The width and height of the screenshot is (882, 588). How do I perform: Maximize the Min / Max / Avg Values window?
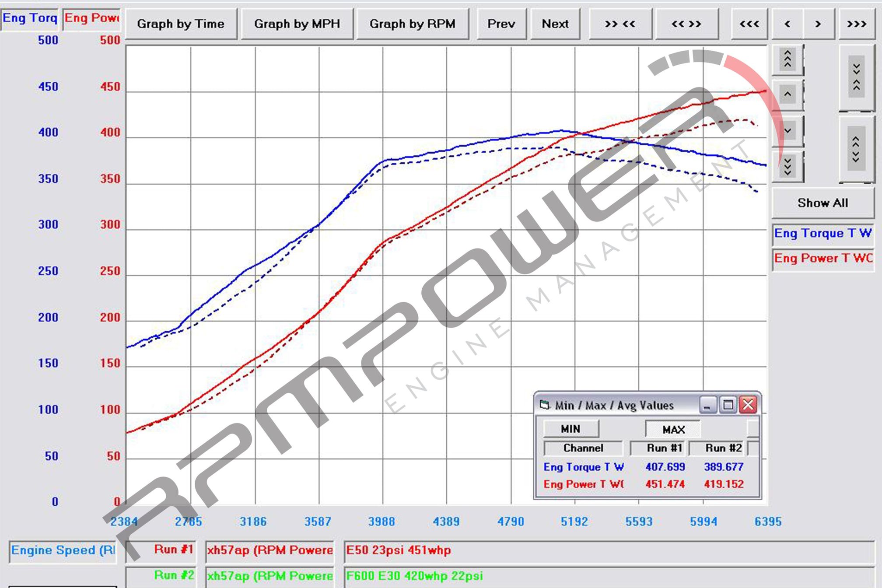(x=728, y=405)
